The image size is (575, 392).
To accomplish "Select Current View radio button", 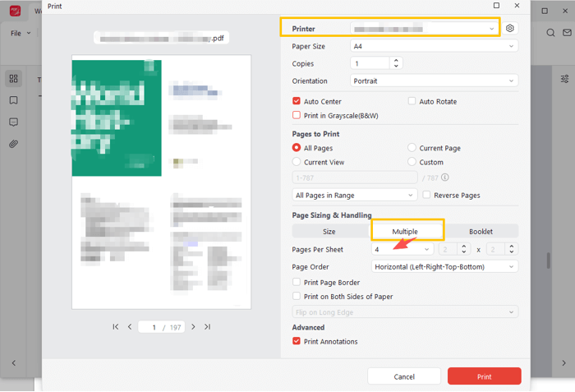I will click(297, 162).
